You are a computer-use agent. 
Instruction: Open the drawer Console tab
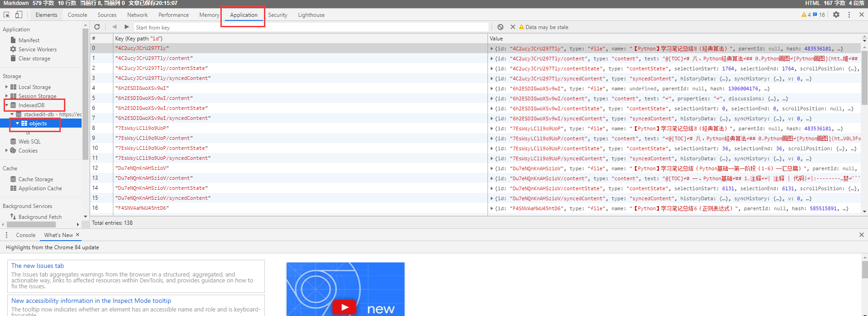[25, 235]
